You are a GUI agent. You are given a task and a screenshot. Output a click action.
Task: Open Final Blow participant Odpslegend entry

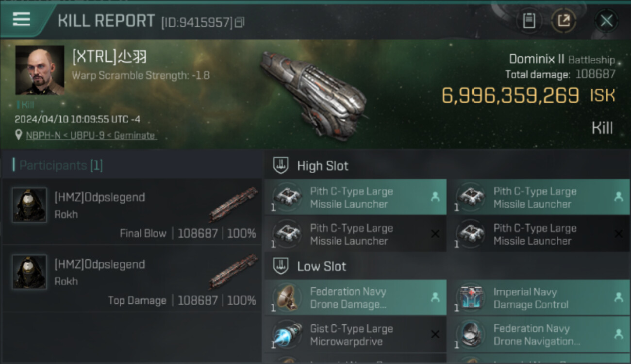coord(132,211)
